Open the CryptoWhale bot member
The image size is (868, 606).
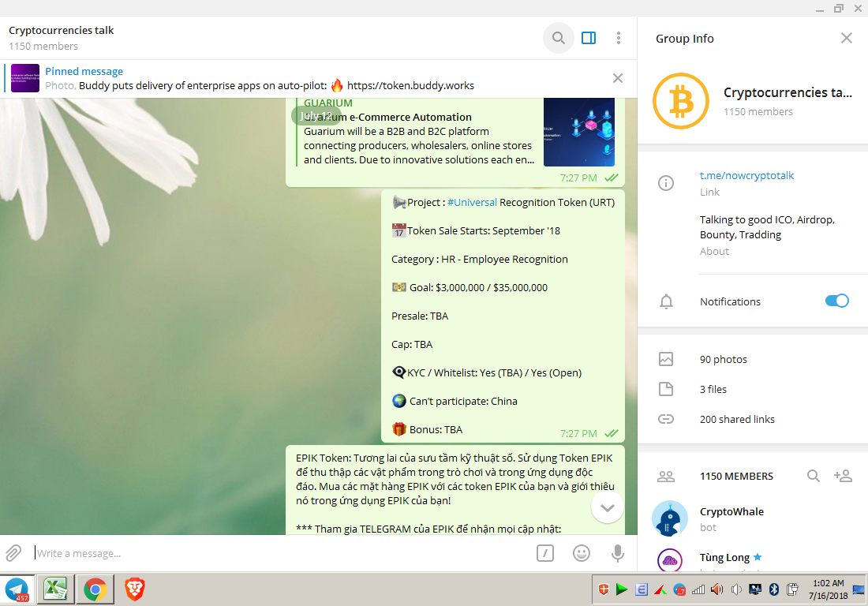pos(753,519)
